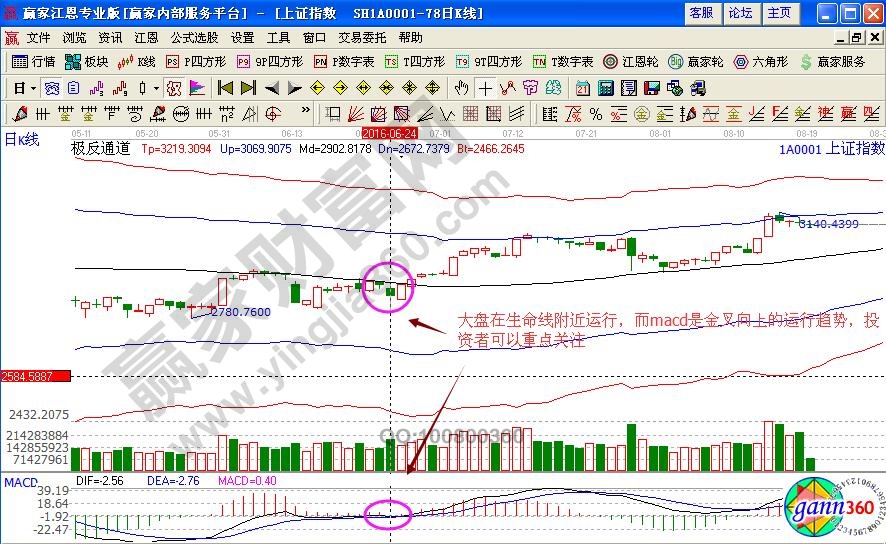
Task: Click the 极反通道 indicator name
Action: 101,149
